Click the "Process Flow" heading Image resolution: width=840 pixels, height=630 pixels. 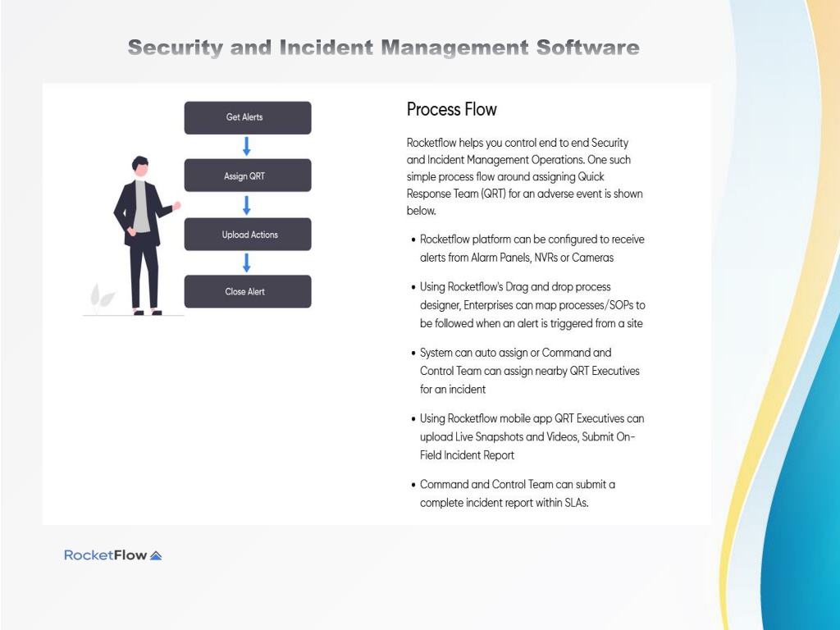pos(452,109)
